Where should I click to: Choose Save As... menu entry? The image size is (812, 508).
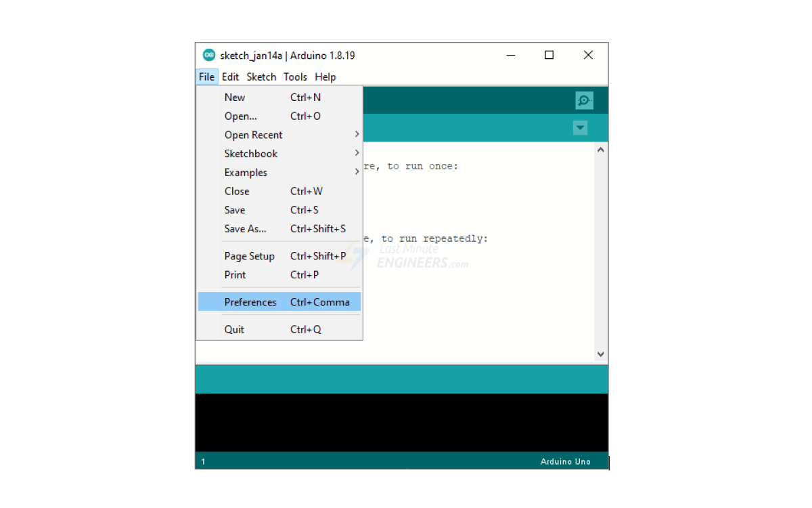tap(279, 229)
